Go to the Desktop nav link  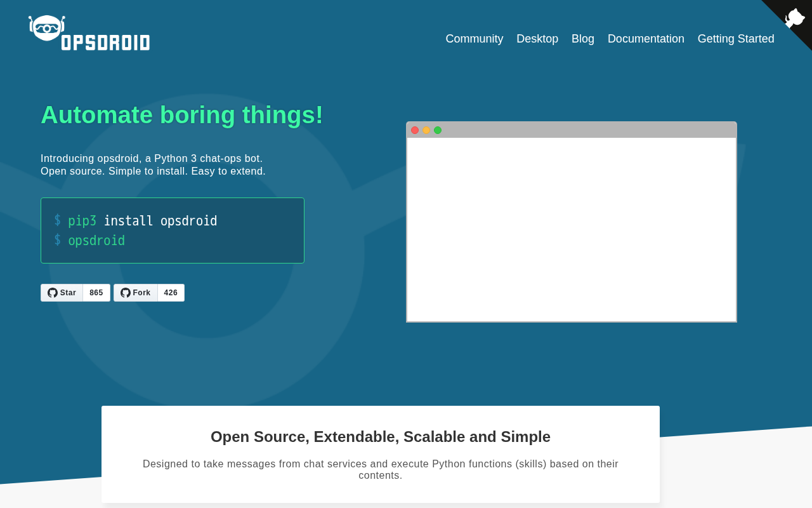point(537,39)
